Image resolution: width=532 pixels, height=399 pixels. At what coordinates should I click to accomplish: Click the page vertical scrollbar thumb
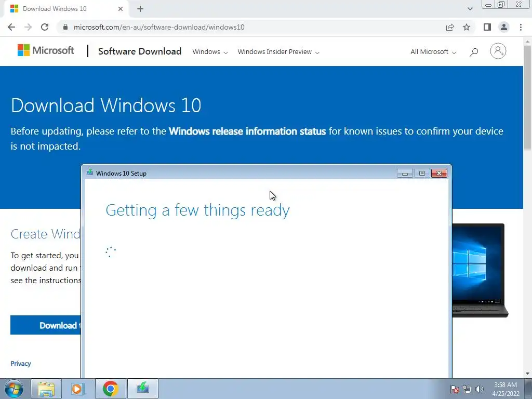click(527, 98)
